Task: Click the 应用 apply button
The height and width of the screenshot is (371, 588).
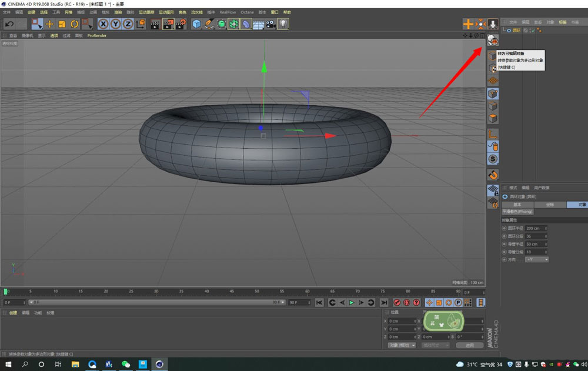Action: tap(469, 345)
